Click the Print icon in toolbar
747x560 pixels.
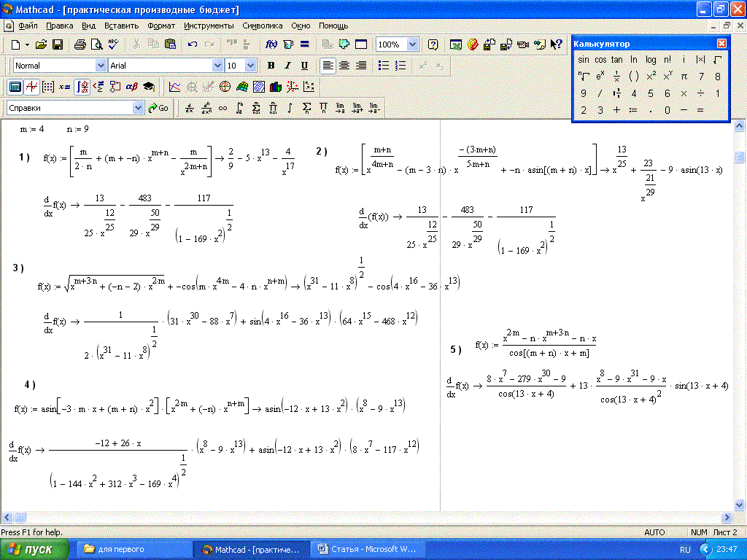point(80,44)
